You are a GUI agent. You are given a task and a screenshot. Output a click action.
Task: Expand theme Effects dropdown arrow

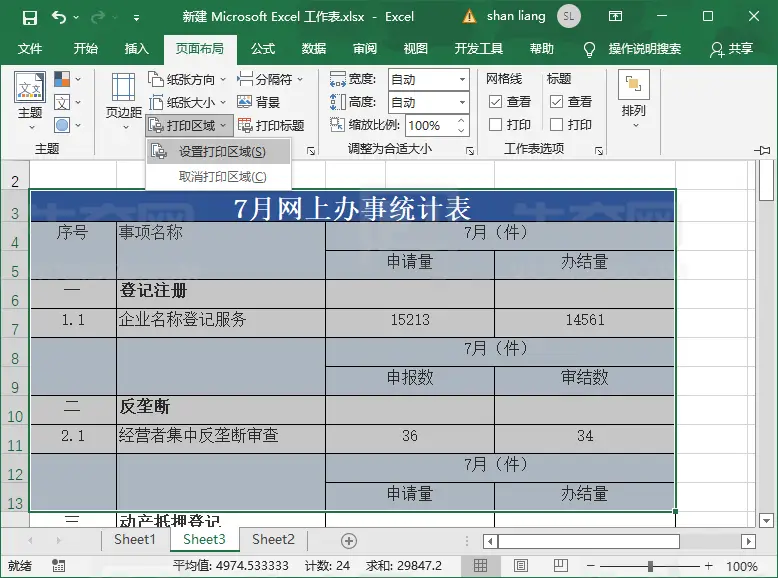click(x=78, y=125)
